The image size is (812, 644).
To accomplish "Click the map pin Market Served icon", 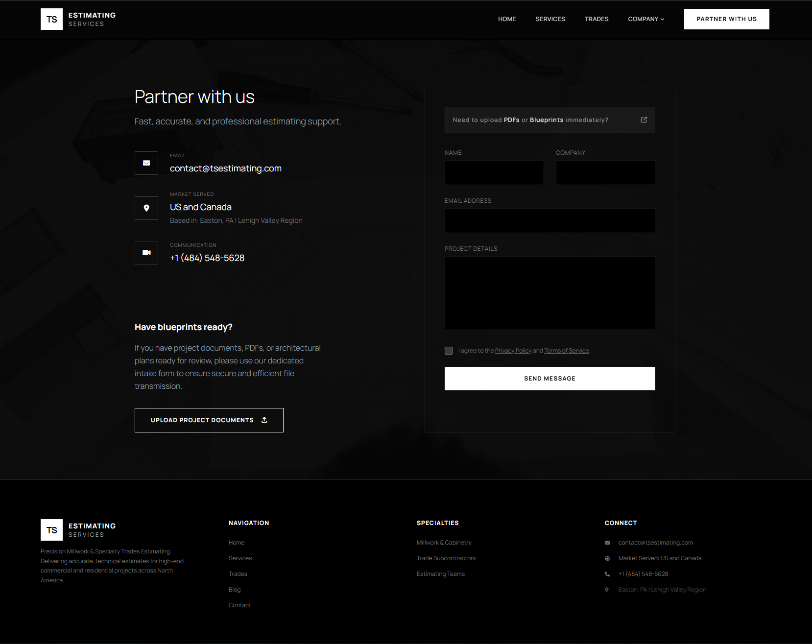I will point(146,208).
